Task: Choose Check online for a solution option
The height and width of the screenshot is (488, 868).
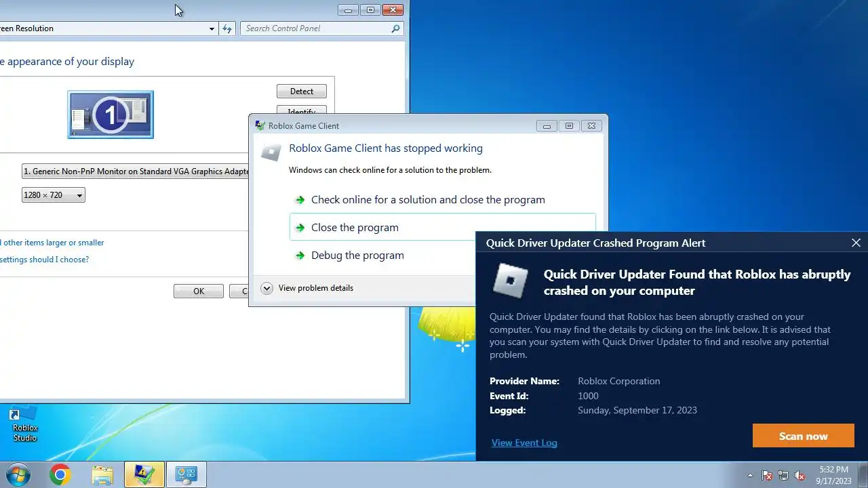Action: (x=428, y=200)
